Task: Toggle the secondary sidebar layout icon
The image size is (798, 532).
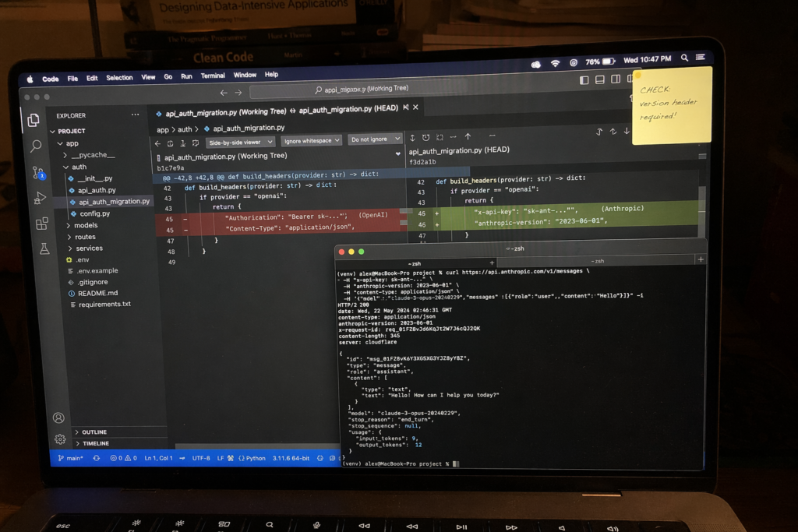Action: tap(616, 79)
